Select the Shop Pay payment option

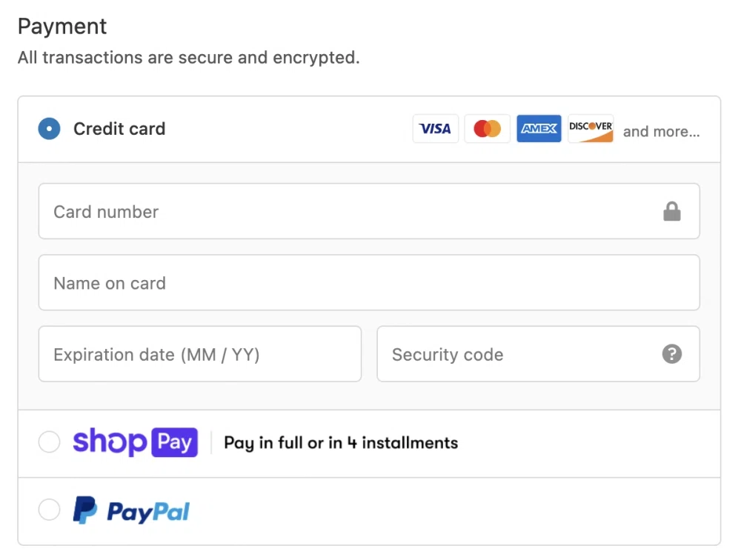click(49, 441)
